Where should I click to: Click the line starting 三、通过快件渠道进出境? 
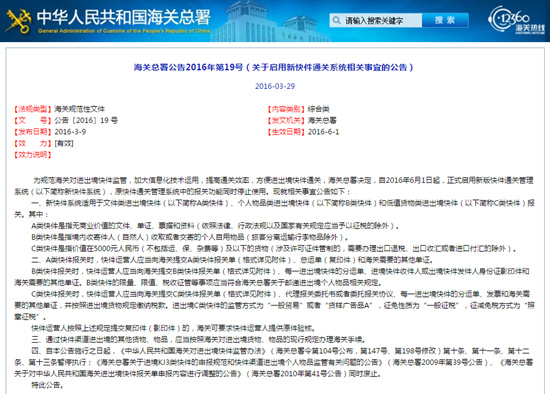(x=199, y=340)
